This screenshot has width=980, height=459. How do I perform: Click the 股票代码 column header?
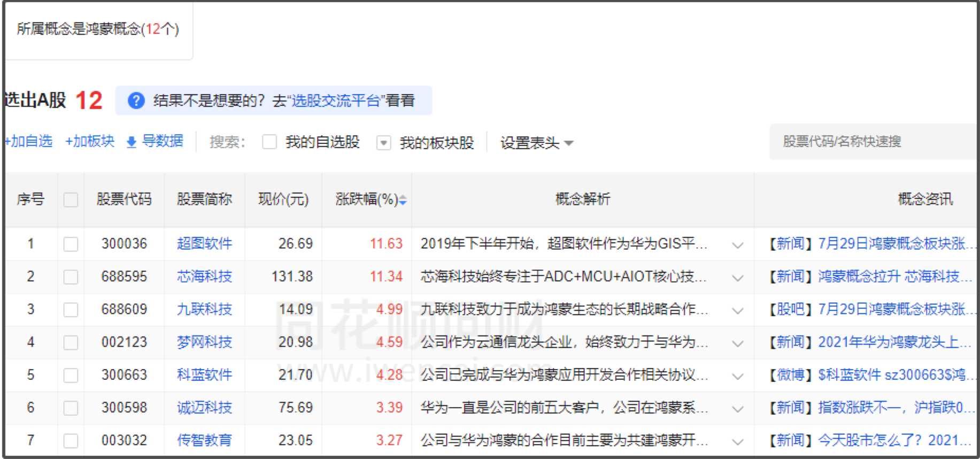124,200
